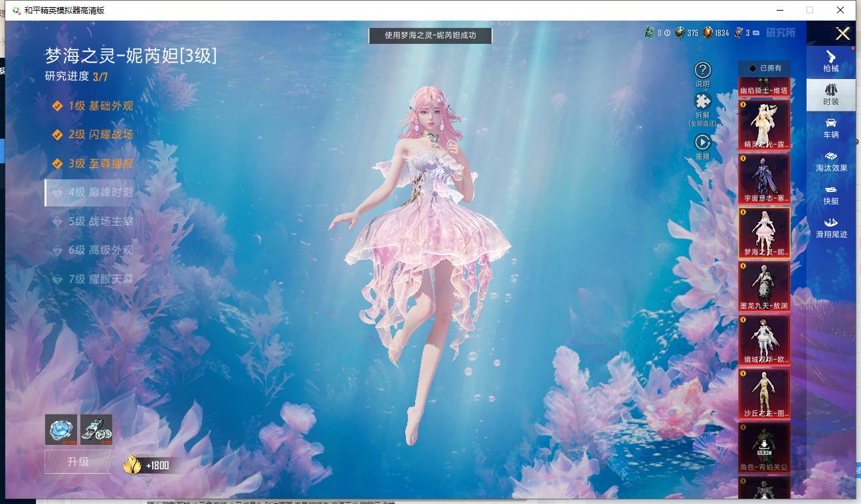The image size is (861, 504).
Task: Replay the animation with 重播 icon
Action: click(702, 142)
